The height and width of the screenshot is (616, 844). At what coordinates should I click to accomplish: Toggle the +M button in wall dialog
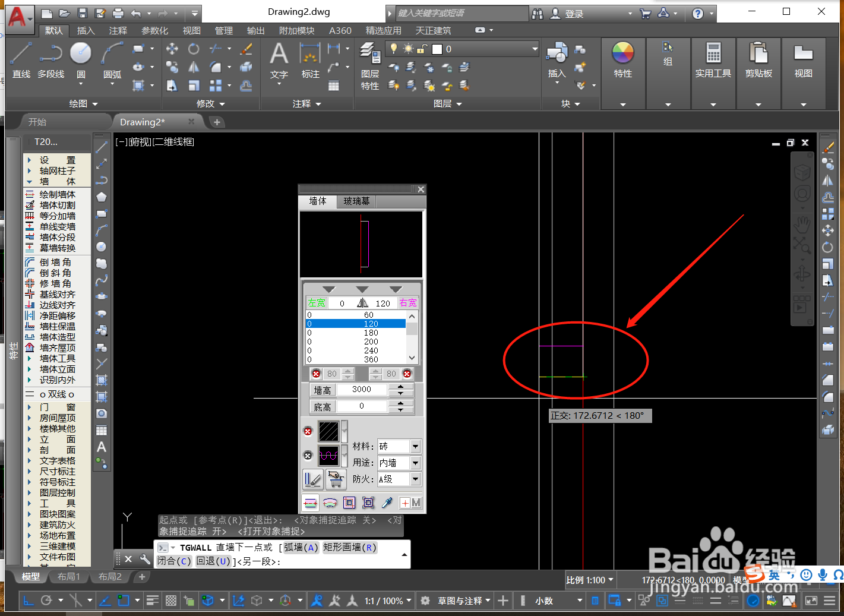click(x=410, y=503)
